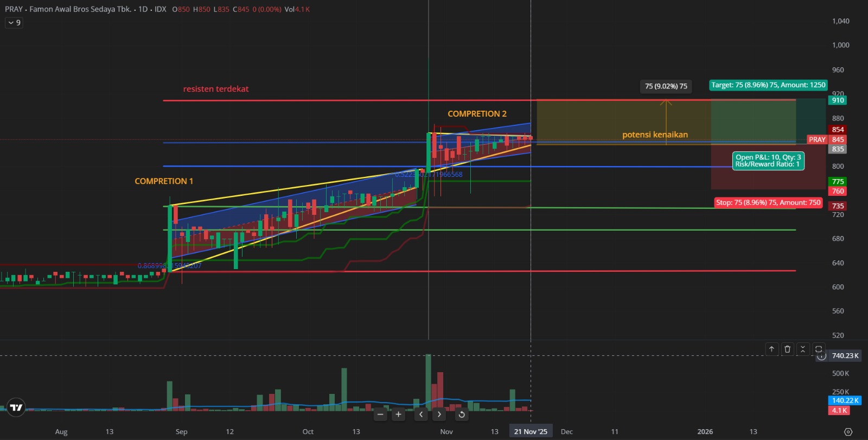868x440 pixels.
Task: Click the 4.1K volume axis label
Action: tap(839, 411)
